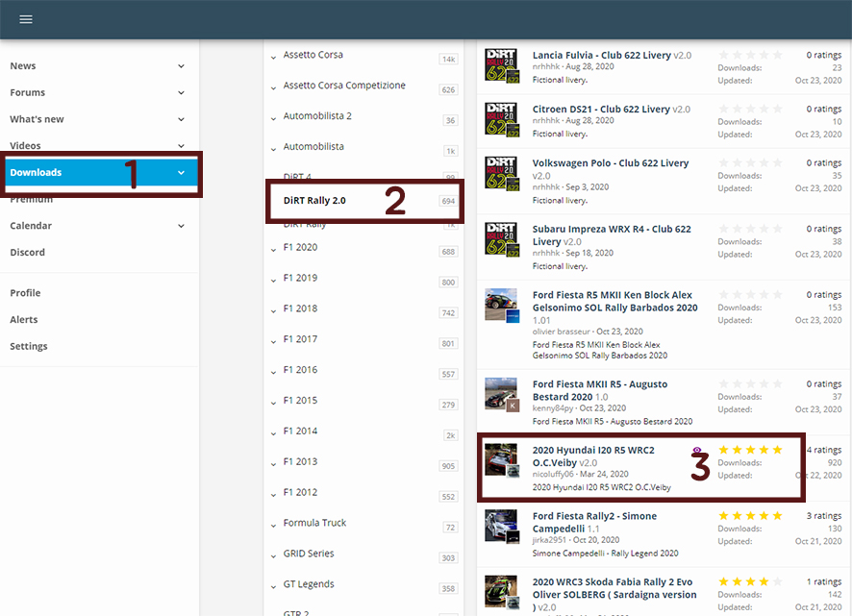Expand Automobilista 2 category chevron
This screenshot has height=616, width=852.
pos(273,118)
